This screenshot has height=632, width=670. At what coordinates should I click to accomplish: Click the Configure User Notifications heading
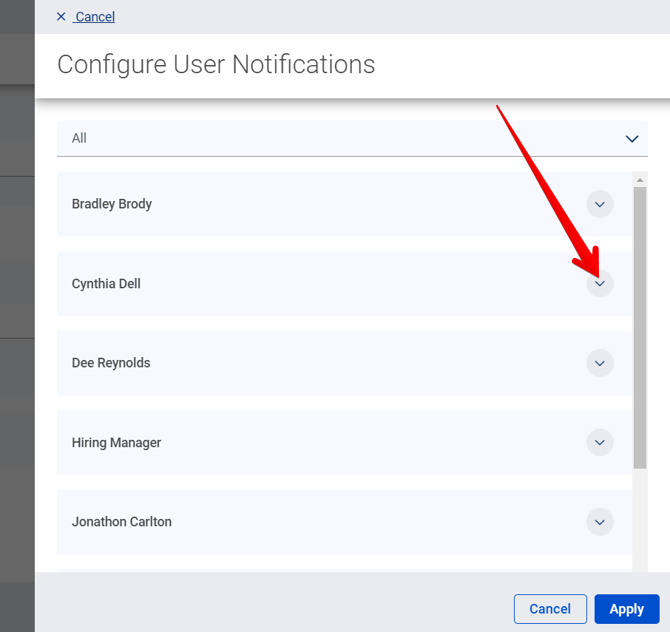click(216, 65)
